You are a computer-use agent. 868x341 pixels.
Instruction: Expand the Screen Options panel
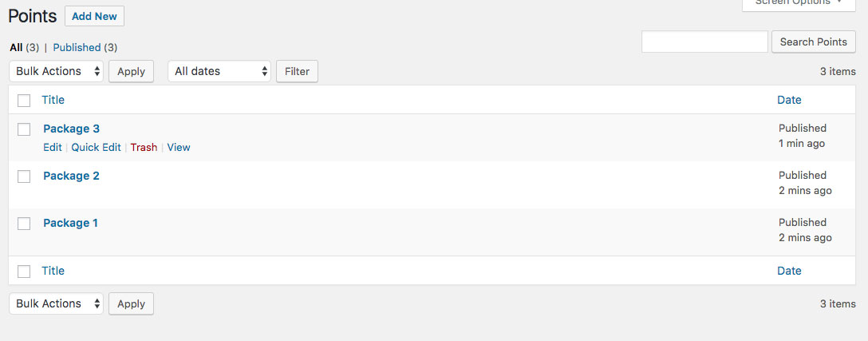coord(798,3)
